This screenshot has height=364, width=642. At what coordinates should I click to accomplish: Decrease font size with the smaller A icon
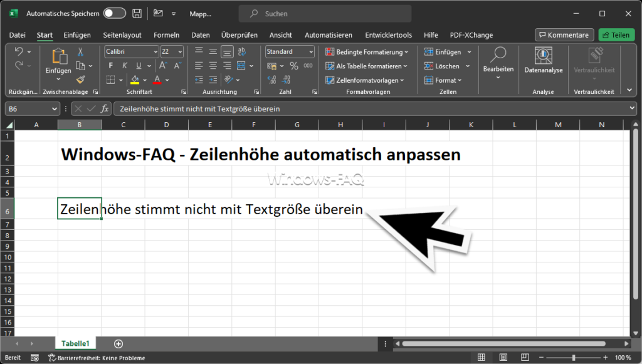[177, 65]
